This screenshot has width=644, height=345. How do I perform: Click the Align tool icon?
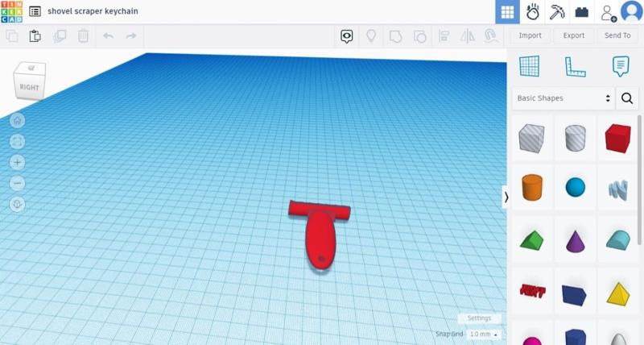pos(444,35)
